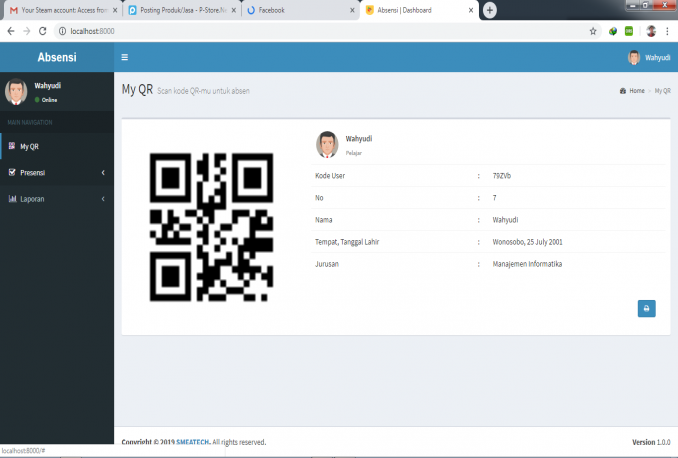Go back in browser history
This screenshot has height=458, width=678.
pyautogui.click(x=11, y=31)
